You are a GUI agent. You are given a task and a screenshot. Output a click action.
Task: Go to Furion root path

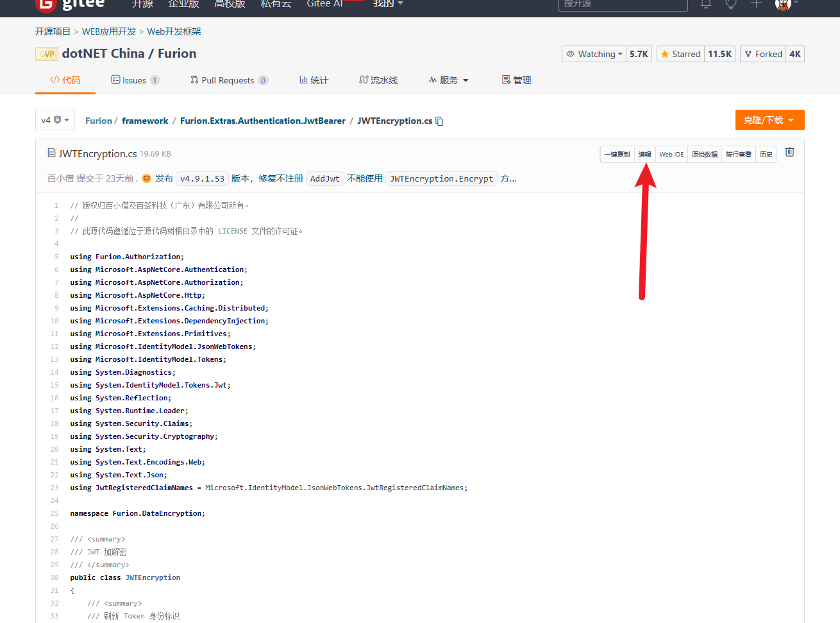[99, 121]
